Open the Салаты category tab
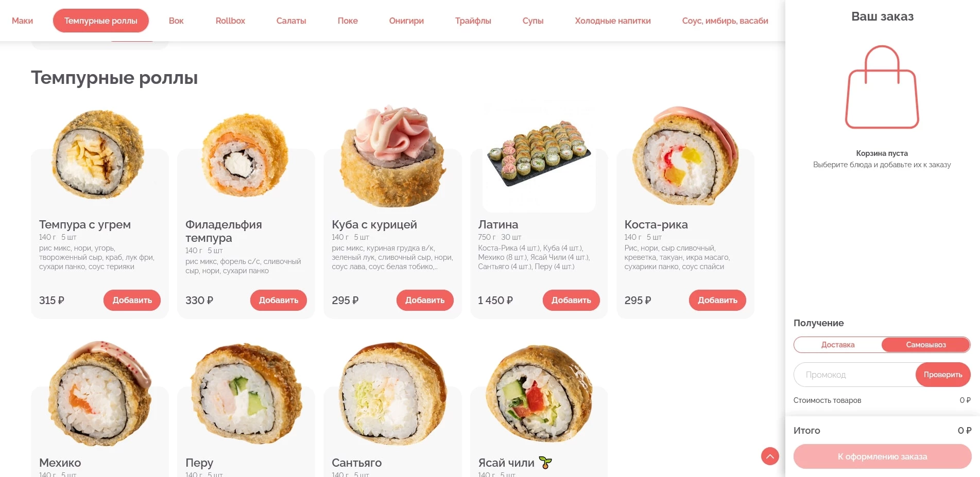Viewport: 980px width, 477px height. click(x=291, y=21)
